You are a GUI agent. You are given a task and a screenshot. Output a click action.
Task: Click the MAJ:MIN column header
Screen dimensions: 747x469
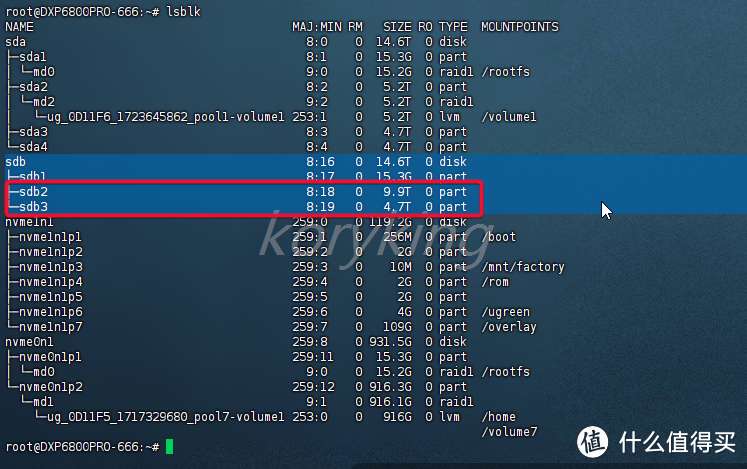[317, 27]
